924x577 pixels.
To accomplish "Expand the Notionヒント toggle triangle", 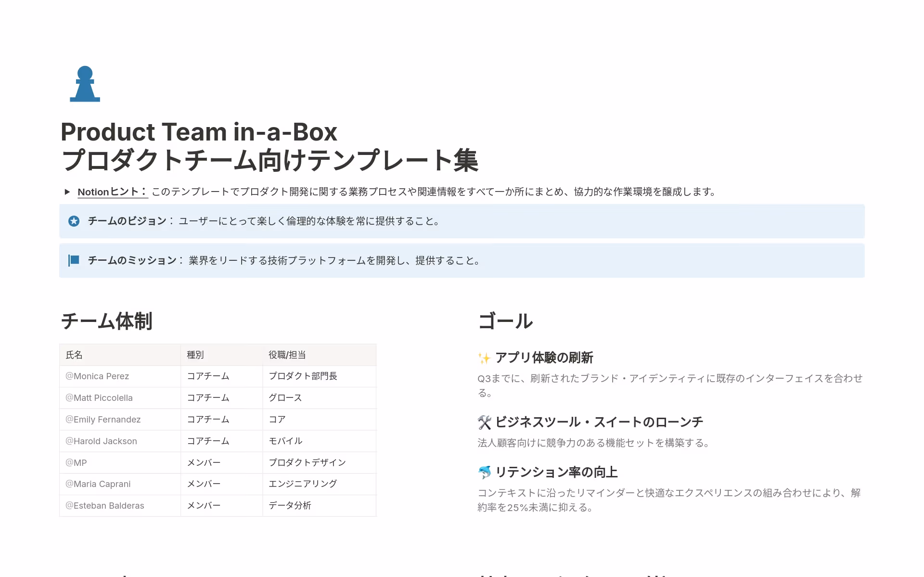I will [67, 192].
